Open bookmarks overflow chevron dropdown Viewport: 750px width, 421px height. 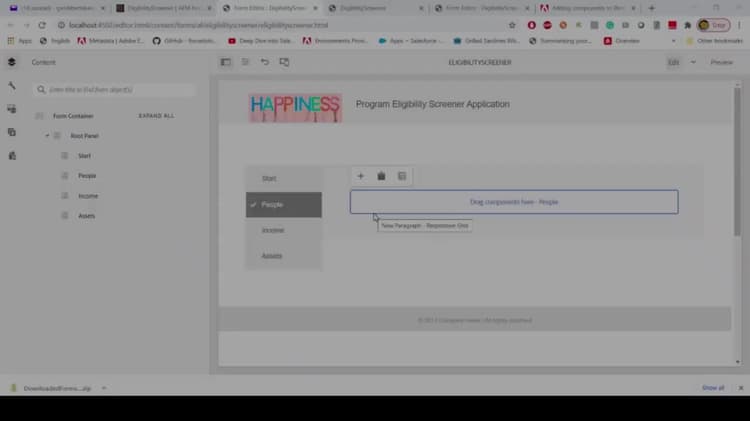pos(673,41)
